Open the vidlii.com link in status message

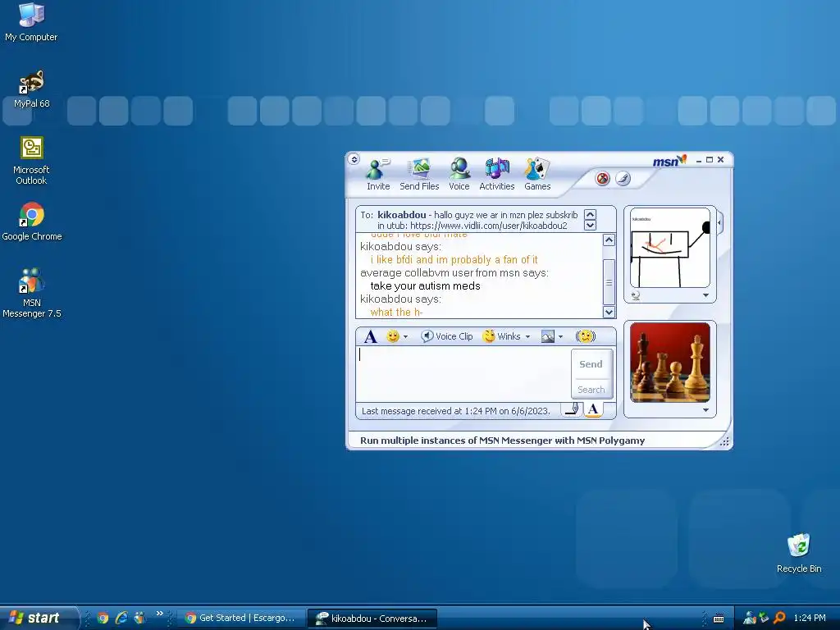click(x=489, y=226)
